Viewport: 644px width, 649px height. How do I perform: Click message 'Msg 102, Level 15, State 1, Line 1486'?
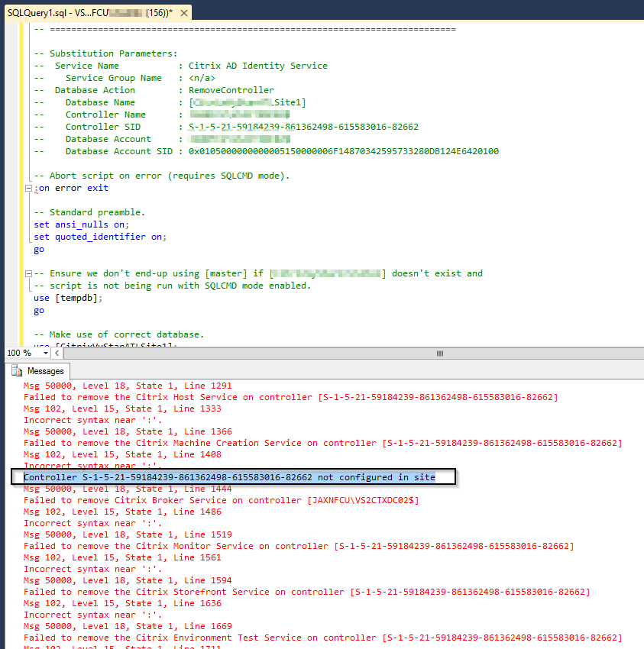pyautogui.click(x=122, y=512)
